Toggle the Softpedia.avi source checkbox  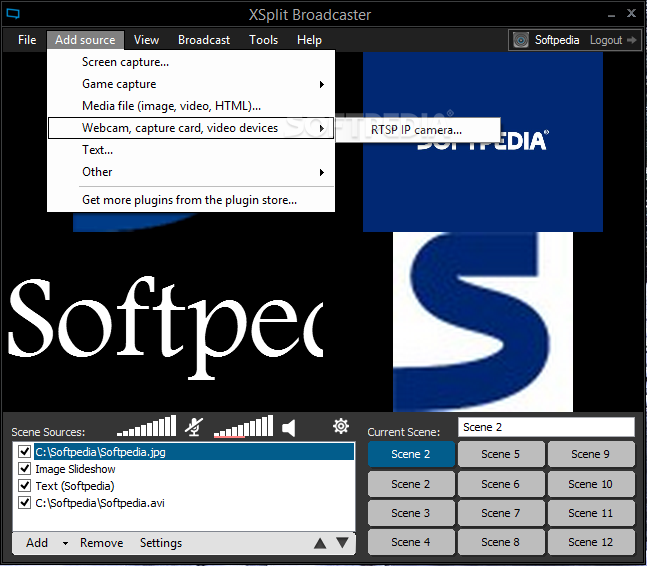coord(24,502)
